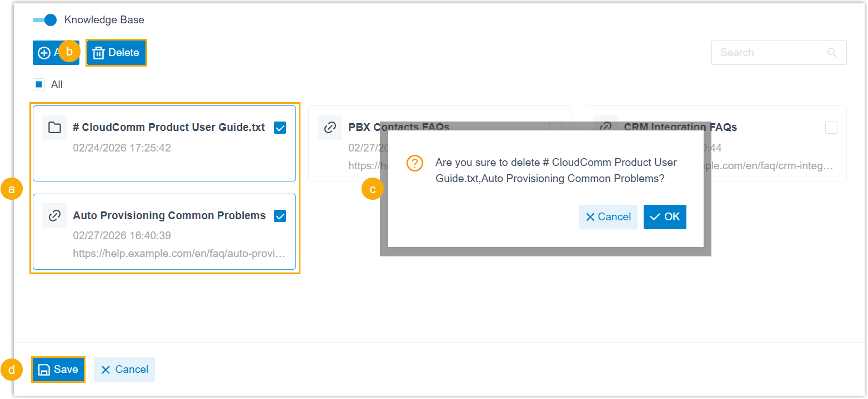Click the Delete button with trash icon
The width and height of the screenshot is (868, 399).
coord(116,53)
